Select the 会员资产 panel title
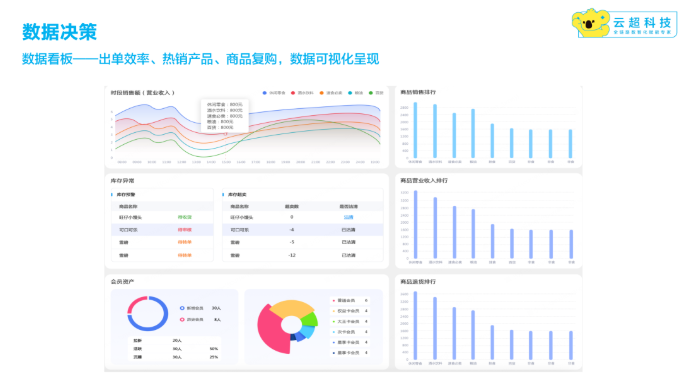This screenshot has height=392, width=679. click(x=122, y=282)
